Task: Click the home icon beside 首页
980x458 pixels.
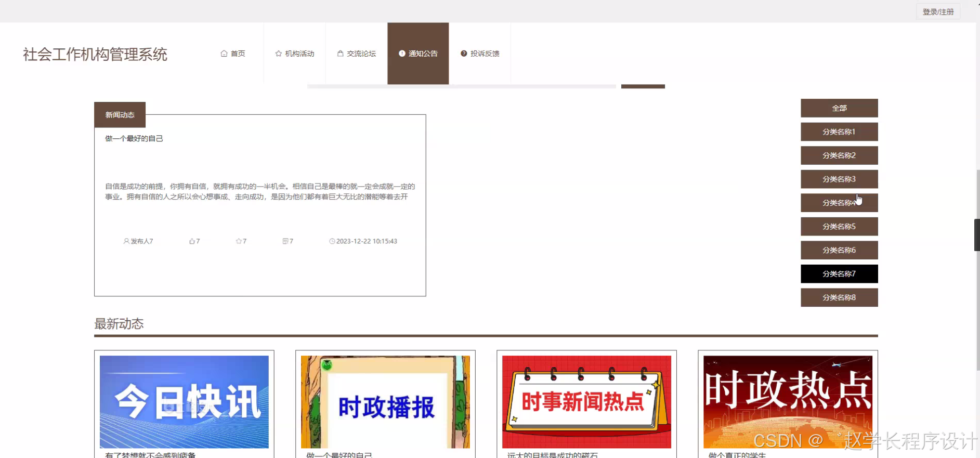Action: point(224,54)
